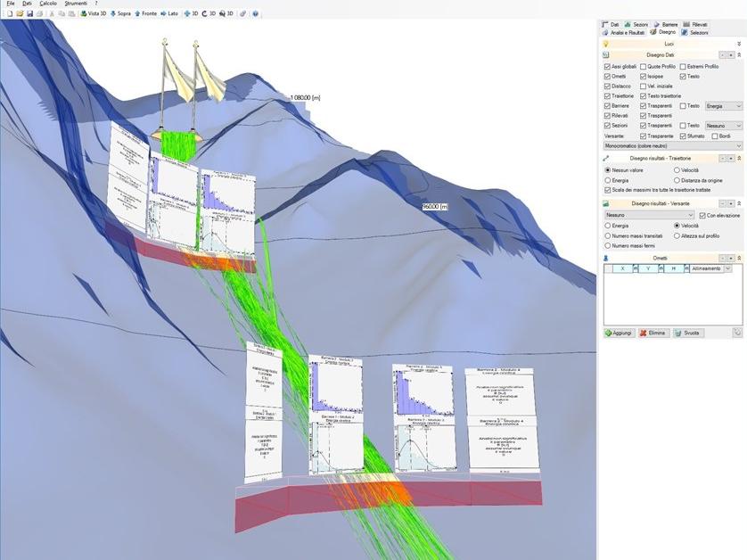Screen dimensions: 747x560
Task: Open the Allineamento dropdown in Ometti
Action: [x=728, y=268]
